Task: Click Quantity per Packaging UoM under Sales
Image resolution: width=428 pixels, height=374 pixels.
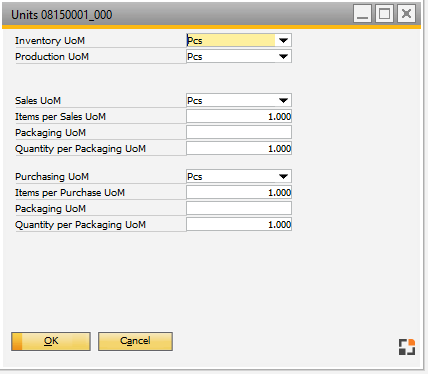Action: tap(239, 148)
